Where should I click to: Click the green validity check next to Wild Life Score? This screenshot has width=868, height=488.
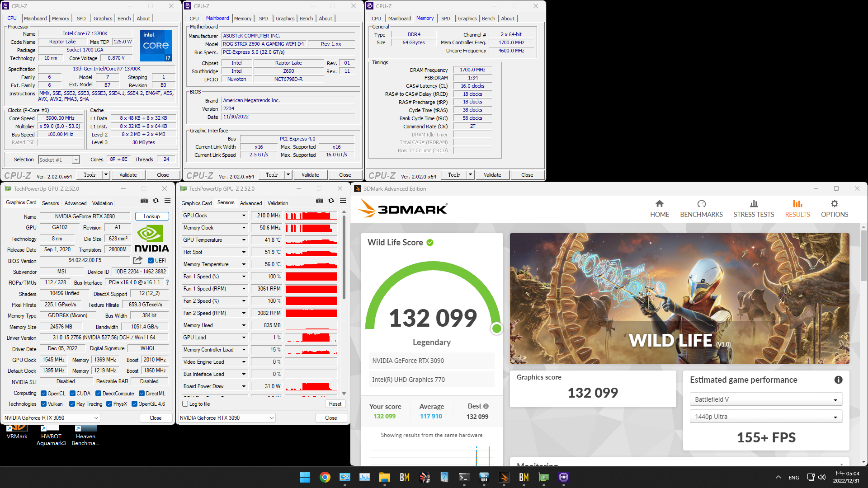(430, 243)
